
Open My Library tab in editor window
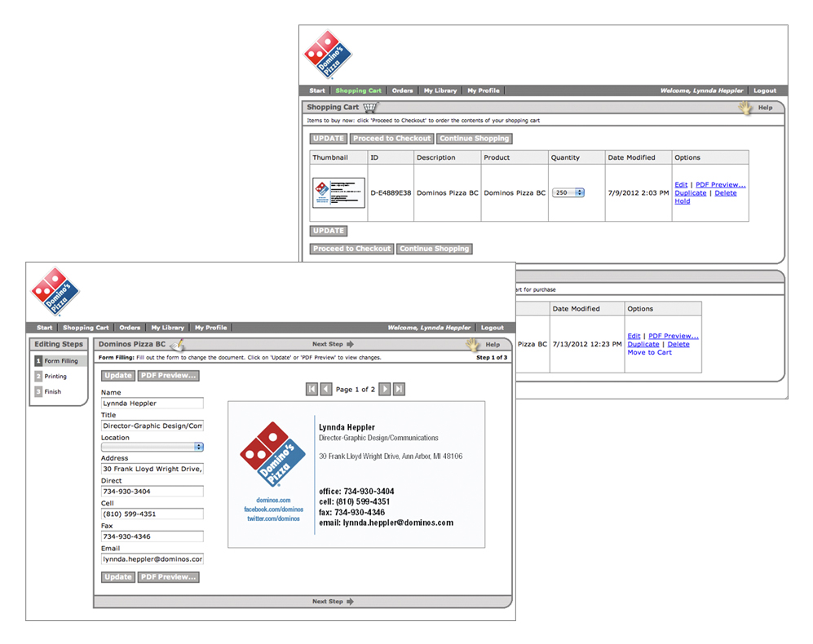[167, 328]
